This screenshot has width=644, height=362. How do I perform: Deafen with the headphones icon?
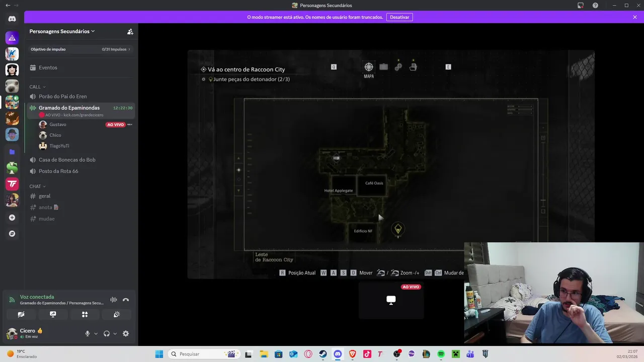point(107,333)
